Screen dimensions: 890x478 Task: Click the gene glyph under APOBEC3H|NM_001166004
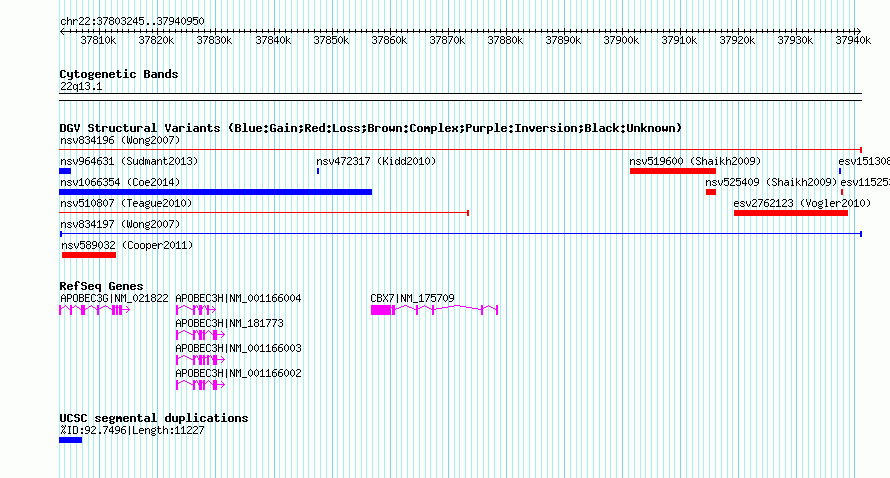coord(196,310)
